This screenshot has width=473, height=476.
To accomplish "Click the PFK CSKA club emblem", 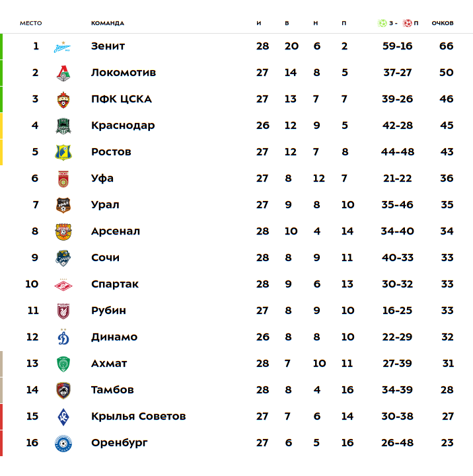I will click(63, 99).
